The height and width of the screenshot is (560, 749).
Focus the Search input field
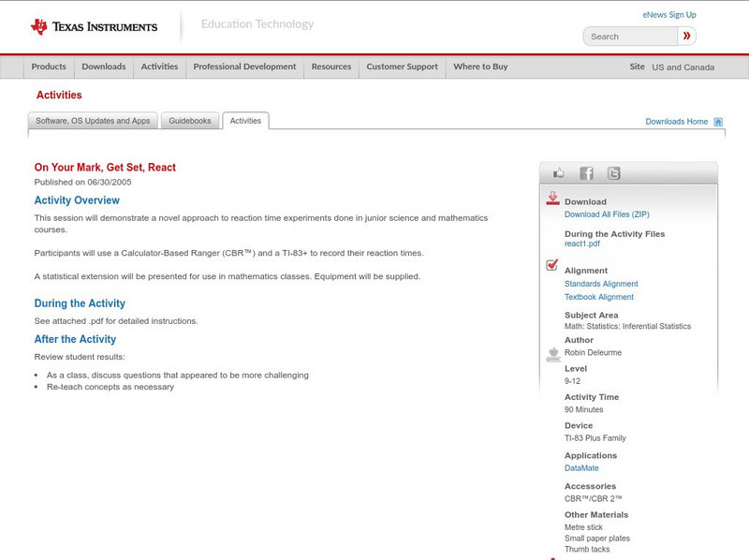[630, 37]
